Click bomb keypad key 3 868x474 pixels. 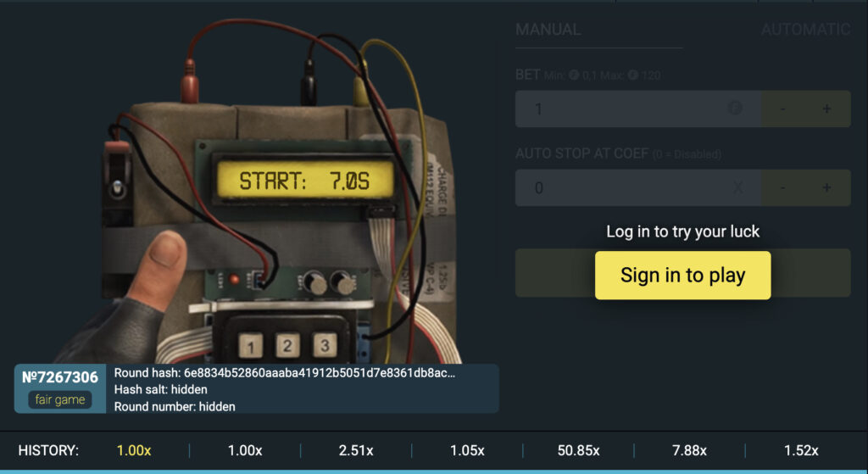325,344
